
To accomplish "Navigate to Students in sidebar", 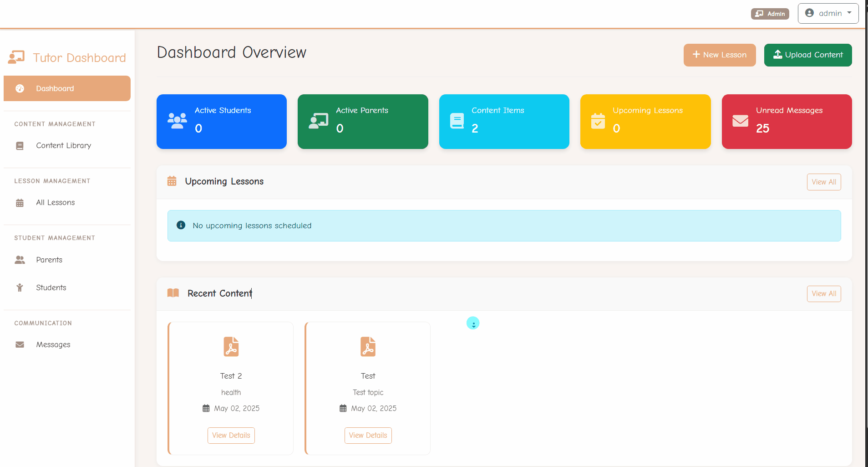I will point(51,287).
